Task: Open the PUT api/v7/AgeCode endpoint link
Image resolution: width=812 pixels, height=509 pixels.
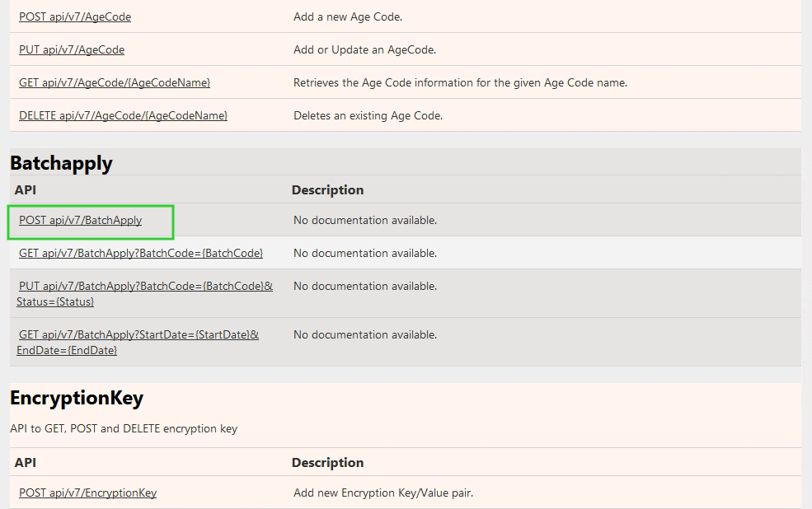Action: pyautogui.click(x=72, y=49)
